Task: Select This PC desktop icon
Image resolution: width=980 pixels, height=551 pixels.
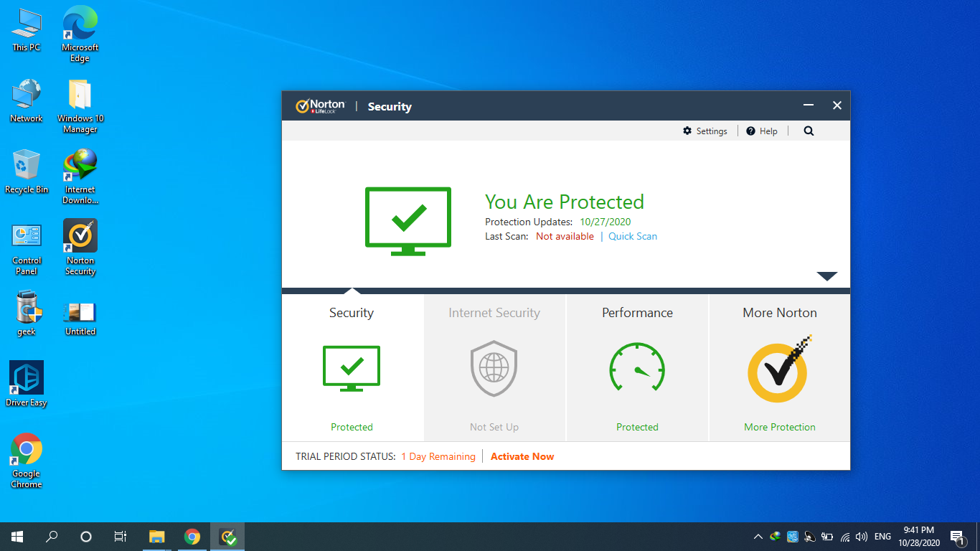Action: pos(27,29)
